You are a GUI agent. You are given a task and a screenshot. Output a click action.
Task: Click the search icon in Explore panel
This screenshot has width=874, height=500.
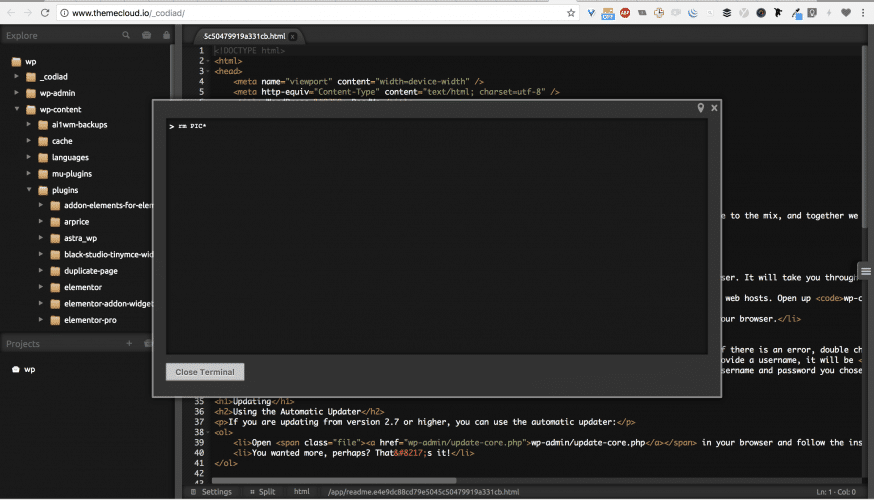click(x=126, y=35)
